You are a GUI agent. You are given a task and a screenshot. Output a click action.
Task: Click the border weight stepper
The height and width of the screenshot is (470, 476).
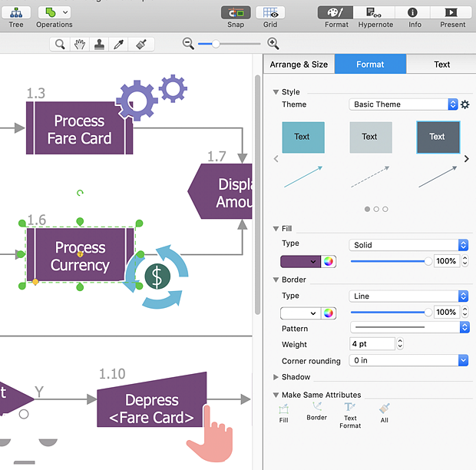coord(400,344)
